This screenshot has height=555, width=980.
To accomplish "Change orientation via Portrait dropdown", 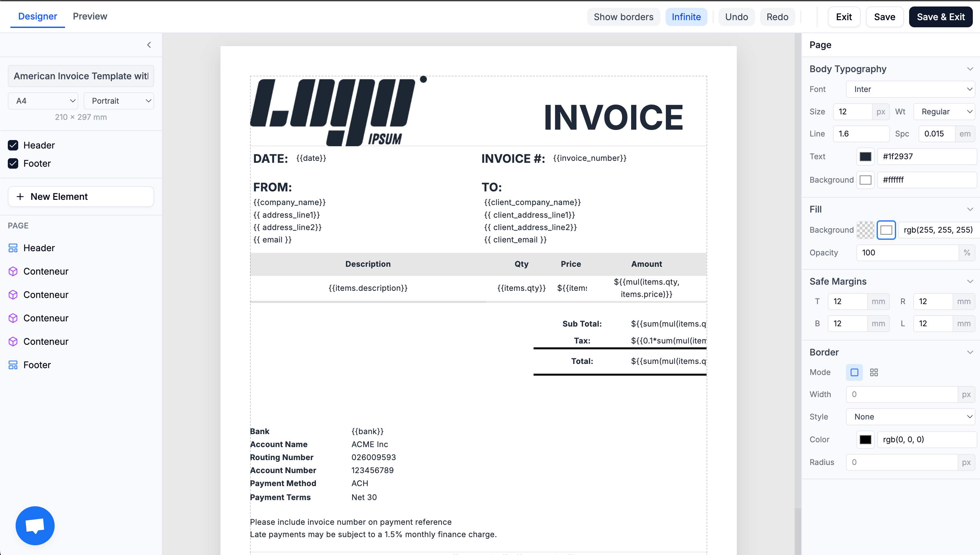I will tap(119, 101).
